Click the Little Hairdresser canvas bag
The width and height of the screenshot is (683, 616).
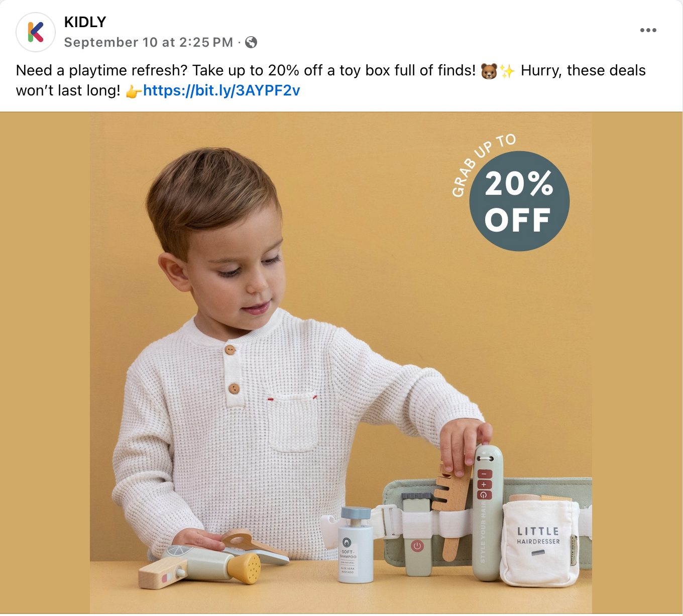[540, 542]
